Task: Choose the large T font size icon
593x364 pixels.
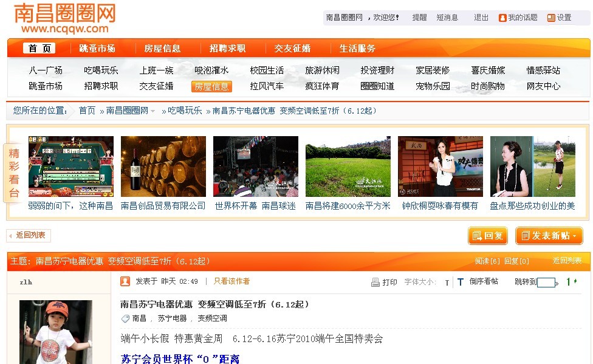Action: (x=461, y=282)
